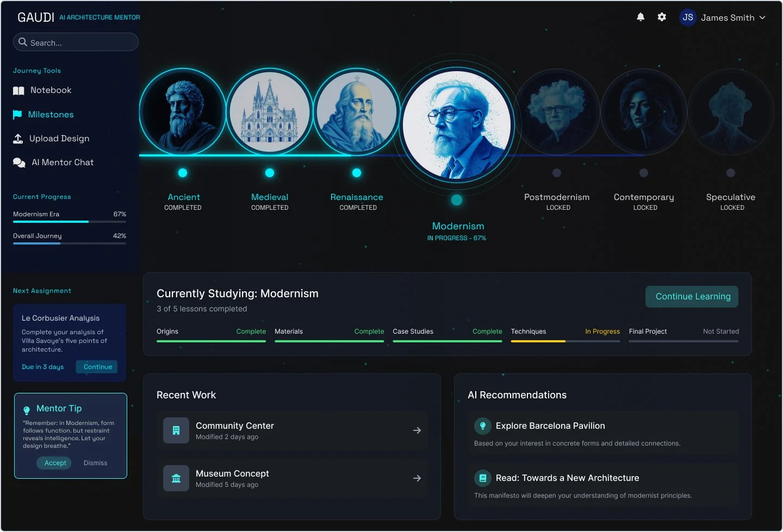The image size is (783, 532).
Task: Click the Due in 3 days text
Action: (x=42, y=367)
